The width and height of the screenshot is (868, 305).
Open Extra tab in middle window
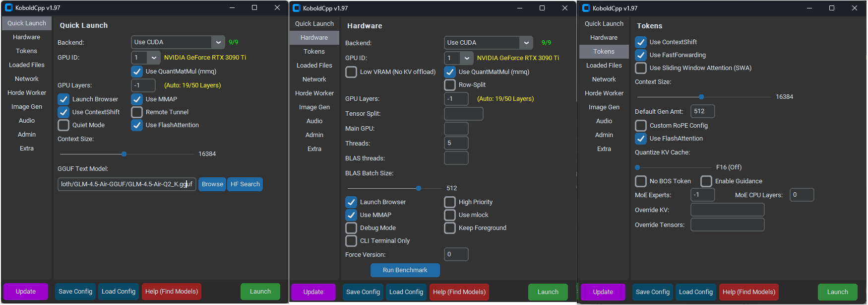314,149
